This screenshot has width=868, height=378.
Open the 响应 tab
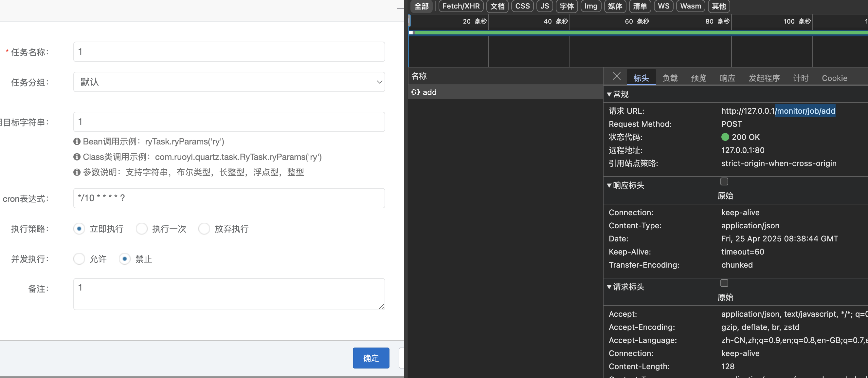728,78
